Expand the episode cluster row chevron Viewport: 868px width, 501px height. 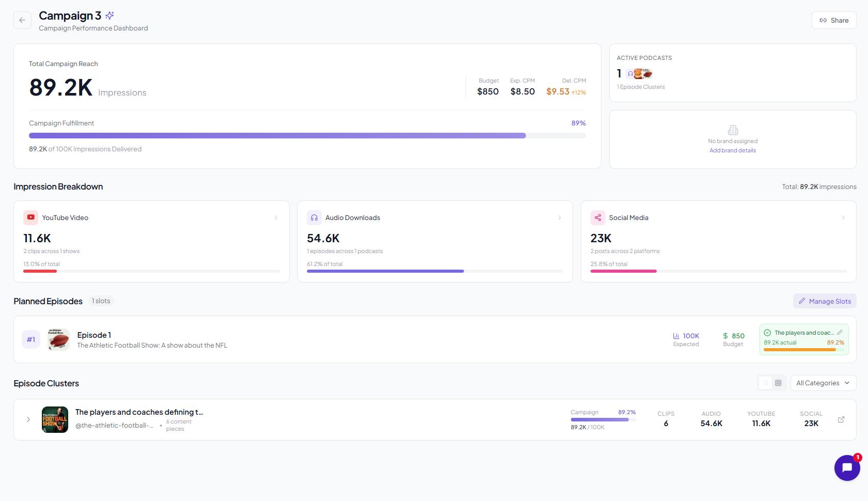coord(28,419)
